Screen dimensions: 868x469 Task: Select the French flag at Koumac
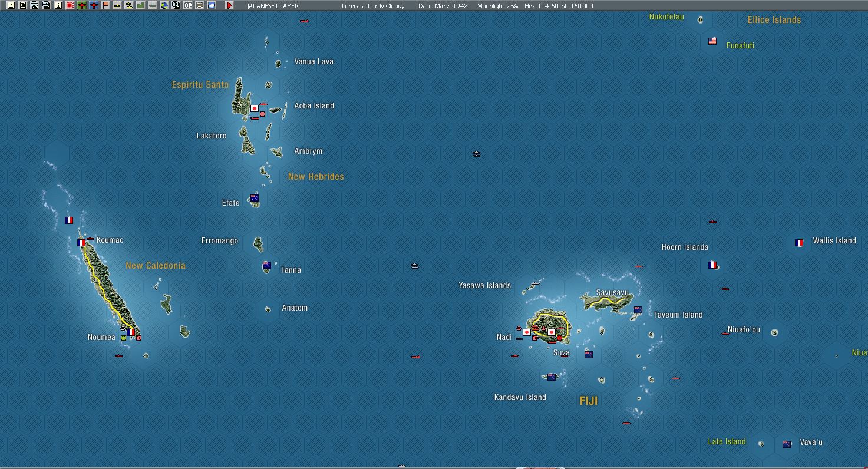tap(81, 243)
